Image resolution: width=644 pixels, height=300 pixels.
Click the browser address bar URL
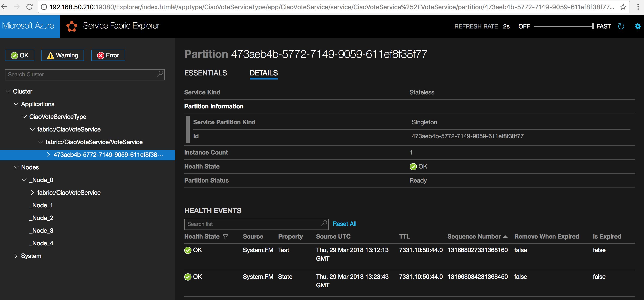331,7
